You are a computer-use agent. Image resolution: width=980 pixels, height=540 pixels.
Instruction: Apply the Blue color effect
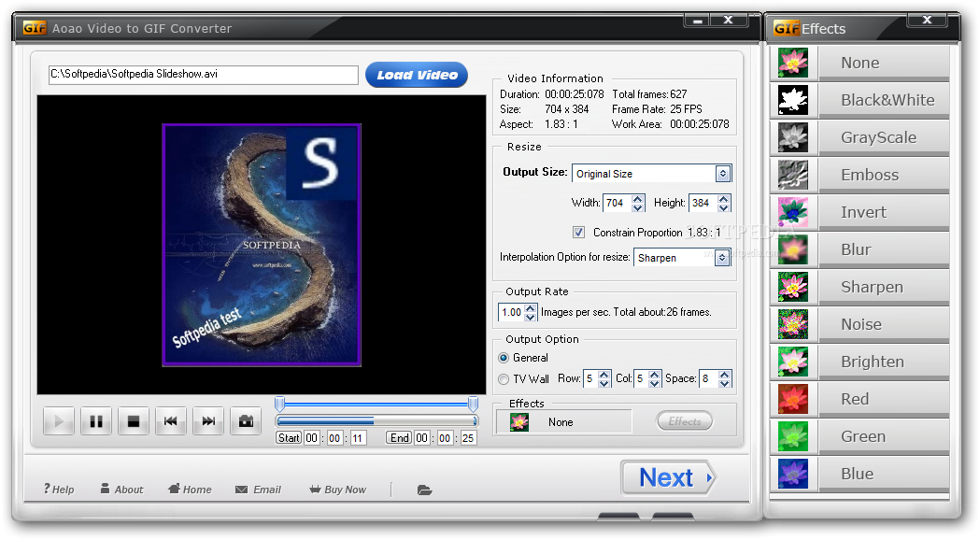coord(884,474)
